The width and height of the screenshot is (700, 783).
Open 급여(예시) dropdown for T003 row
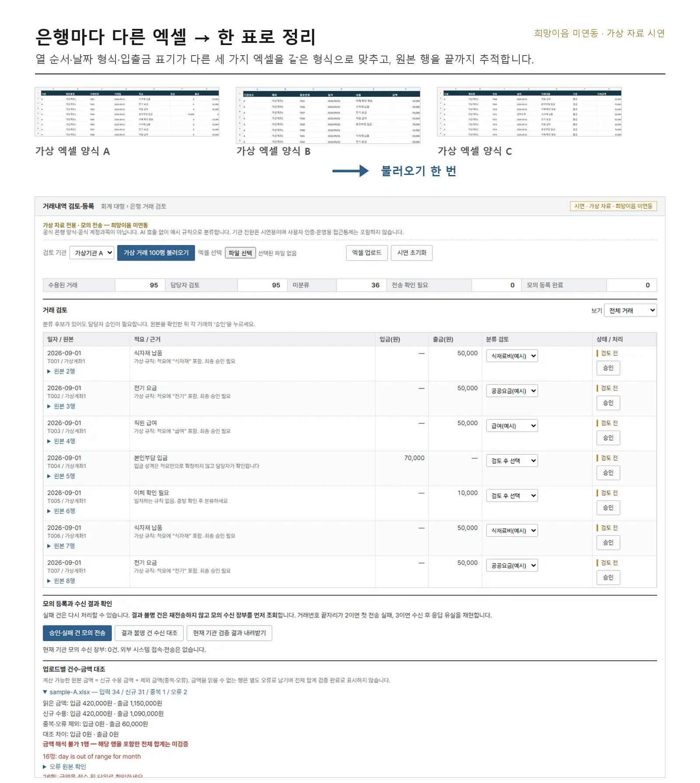(x=512, y=426)
